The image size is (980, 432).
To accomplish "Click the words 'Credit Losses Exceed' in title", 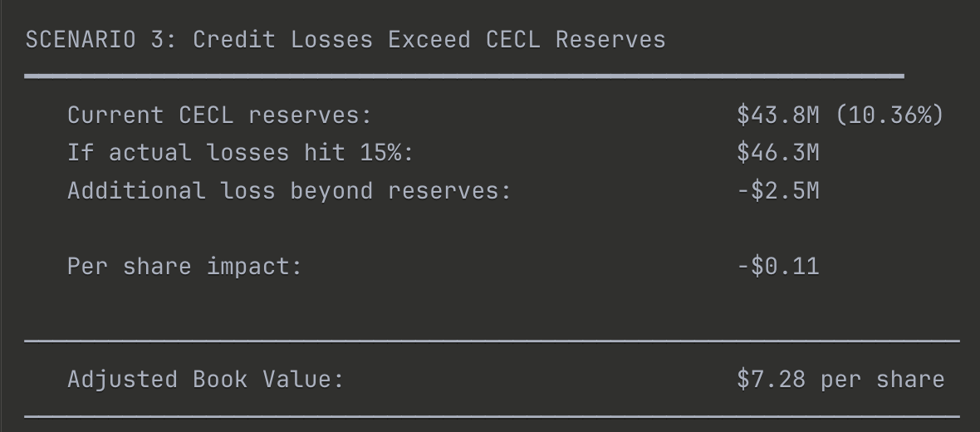I will (x=331, y=39).
